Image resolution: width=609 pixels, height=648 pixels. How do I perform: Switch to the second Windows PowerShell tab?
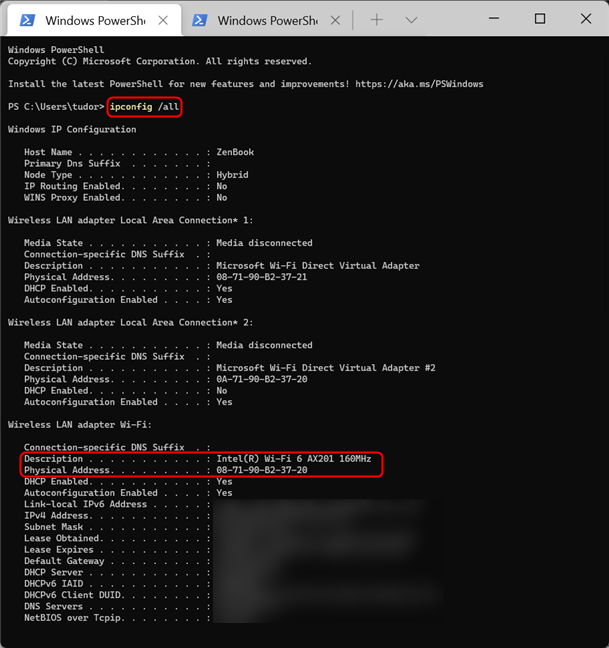point(266,20)
